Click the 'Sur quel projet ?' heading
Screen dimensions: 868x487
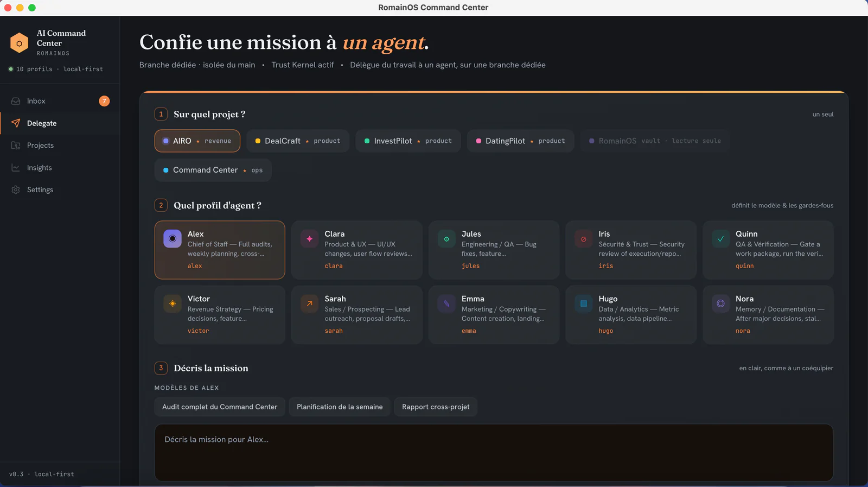click(209, 114)
